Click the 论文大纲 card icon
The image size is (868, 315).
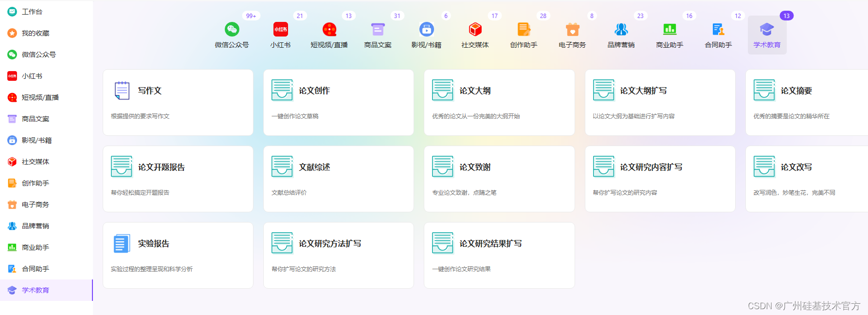point(443,90)
